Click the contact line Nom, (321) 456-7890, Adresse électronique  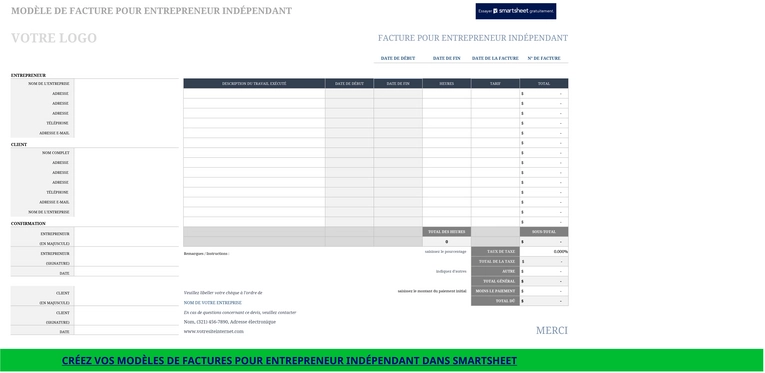(x=230, y=322)
